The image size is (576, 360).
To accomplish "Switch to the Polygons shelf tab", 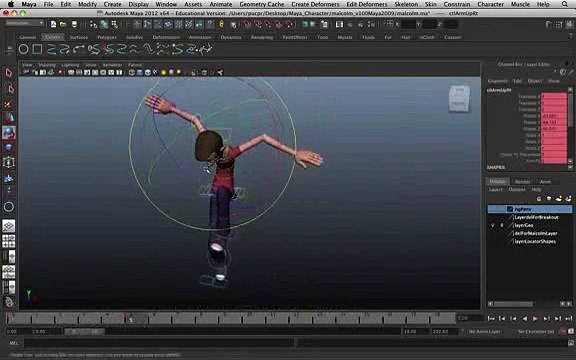I will [x=107, y=37].
